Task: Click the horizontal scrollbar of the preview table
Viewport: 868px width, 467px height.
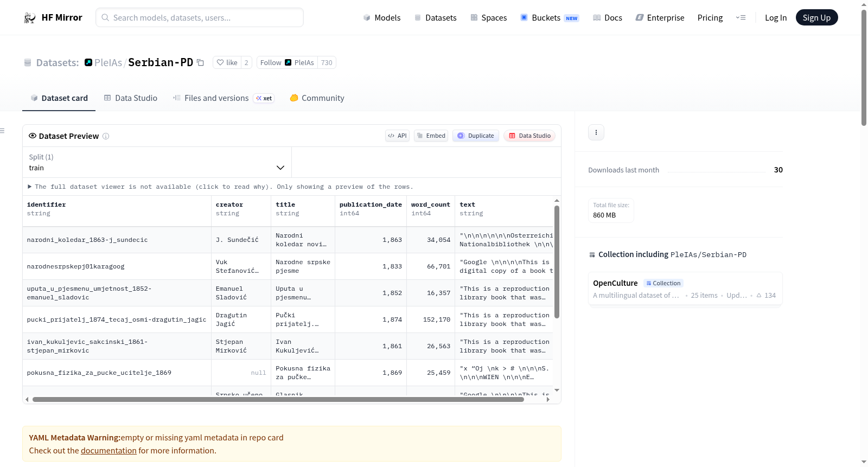Action: [278, 400]
